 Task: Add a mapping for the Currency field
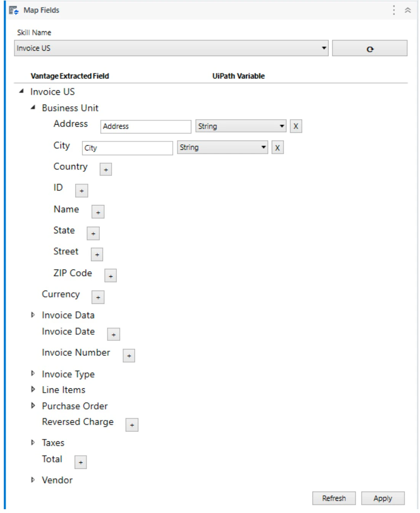click(x=98, y=297)
